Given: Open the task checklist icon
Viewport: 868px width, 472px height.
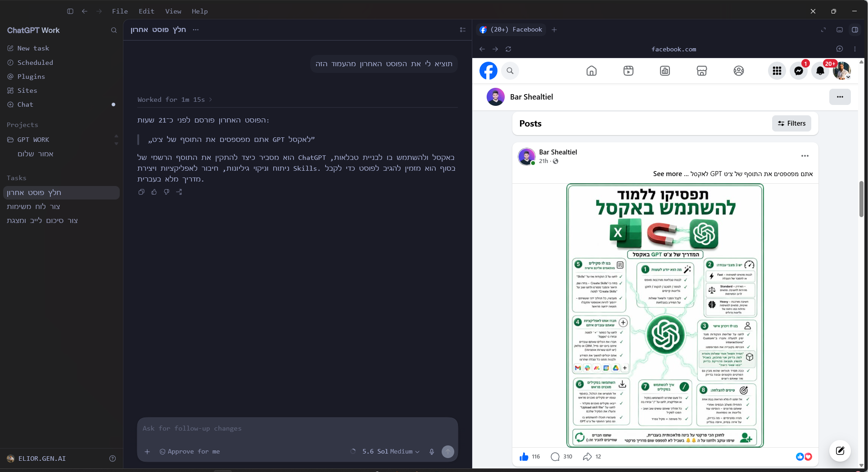Looking at the screenshot, I should [x=462, y=30].
